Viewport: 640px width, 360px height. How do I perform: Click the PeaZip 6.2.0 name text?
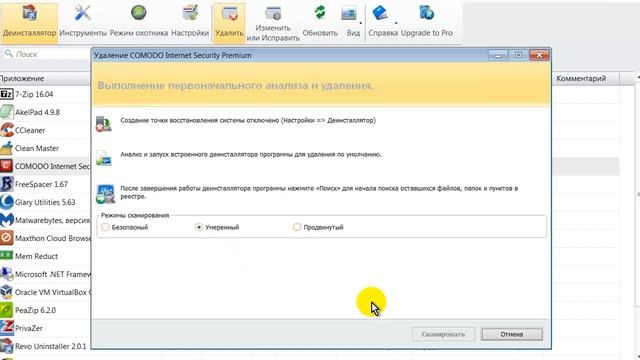[36, 310]
